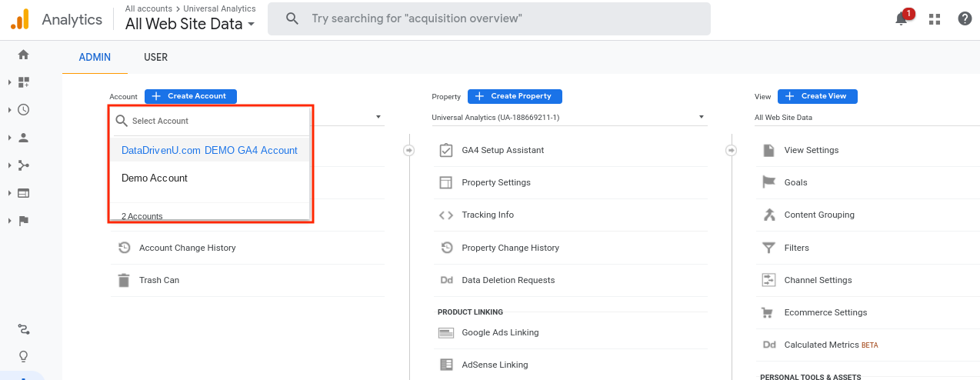This screenshot has width=980, height=380.
Task: Click the Trash Can icon
Action: (124, 280)
